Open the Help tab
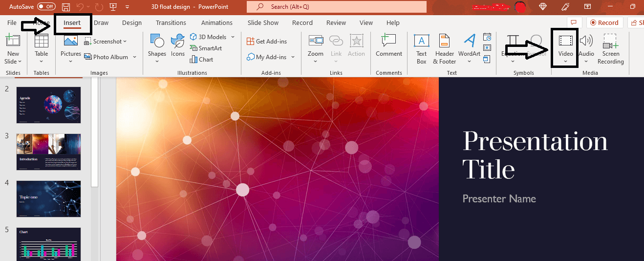The height and width of the screenshot is (261, 644). pyautogui.click(x=393, y=23)
